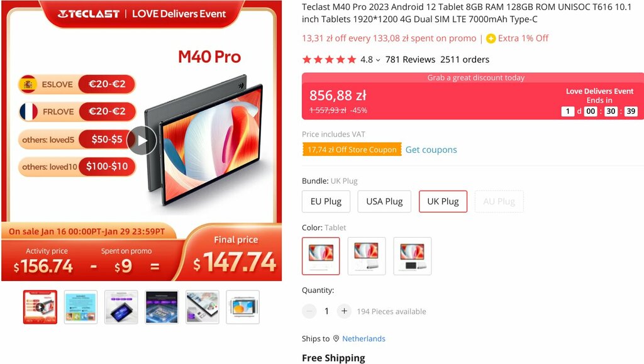Click the location pin icon beside Netherlands
Image resolution: width=644 pixels, height=364 pixels.
click(336, 339)
